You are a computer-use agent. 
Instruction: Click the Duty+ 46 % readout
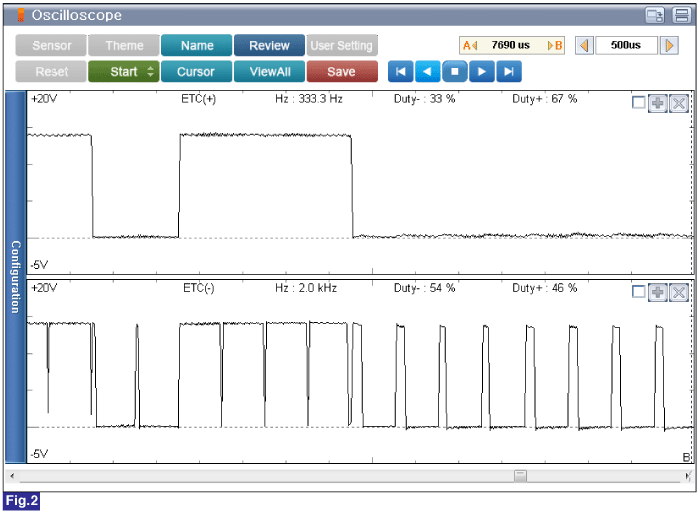545,288
